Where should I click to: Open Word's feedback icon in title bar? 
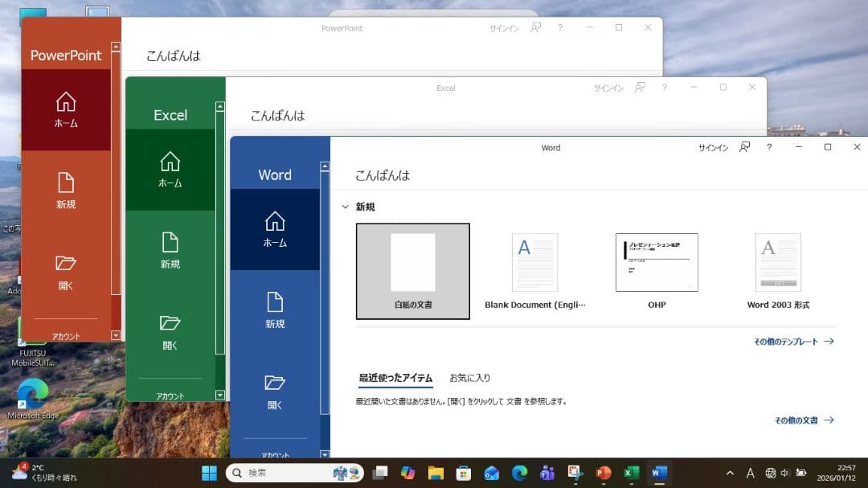(x=744, y=147)
